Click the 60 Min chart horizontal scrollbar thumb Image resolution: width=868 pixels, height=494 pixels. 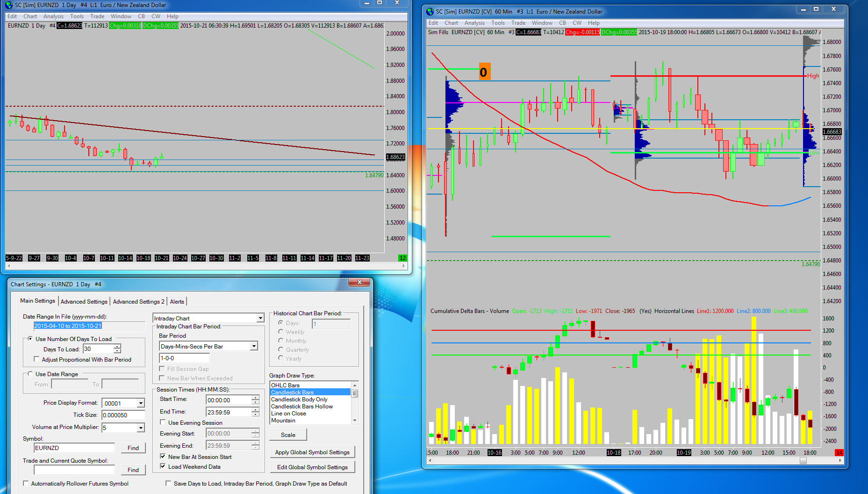[x=803, y=460]
